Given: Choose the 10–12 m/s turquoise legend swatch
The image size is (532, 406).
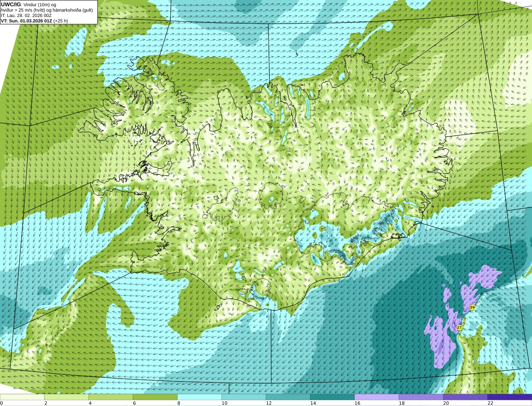Looking at the screenshot, I should click(244, 397).
